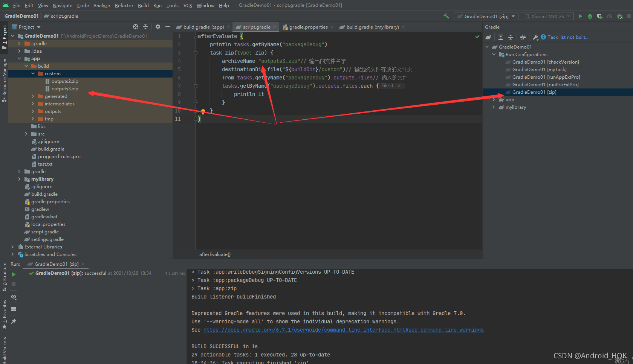Image resolution: width=633 pixels, height=364 pixels.
Task: Toggle code fold marker at line 3
Action: pyautogui.click(x=196, y=53)
